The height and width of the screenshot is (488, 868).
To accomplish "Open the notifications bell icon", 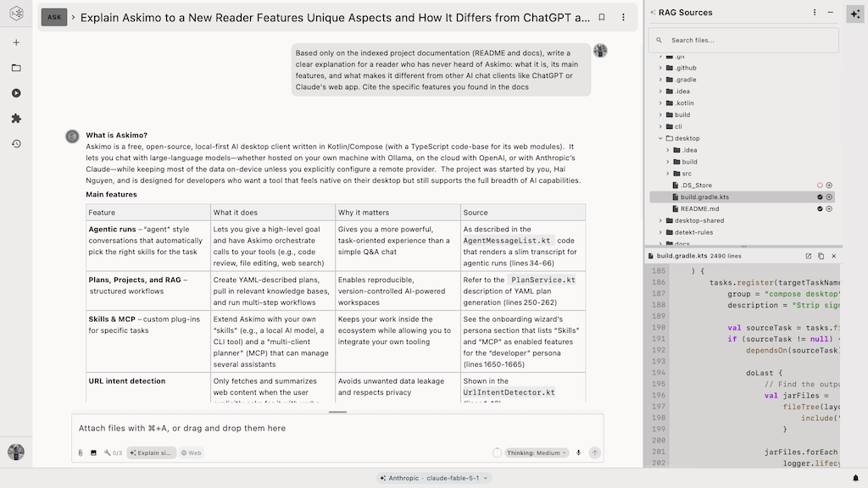I will tap(855, 478).
